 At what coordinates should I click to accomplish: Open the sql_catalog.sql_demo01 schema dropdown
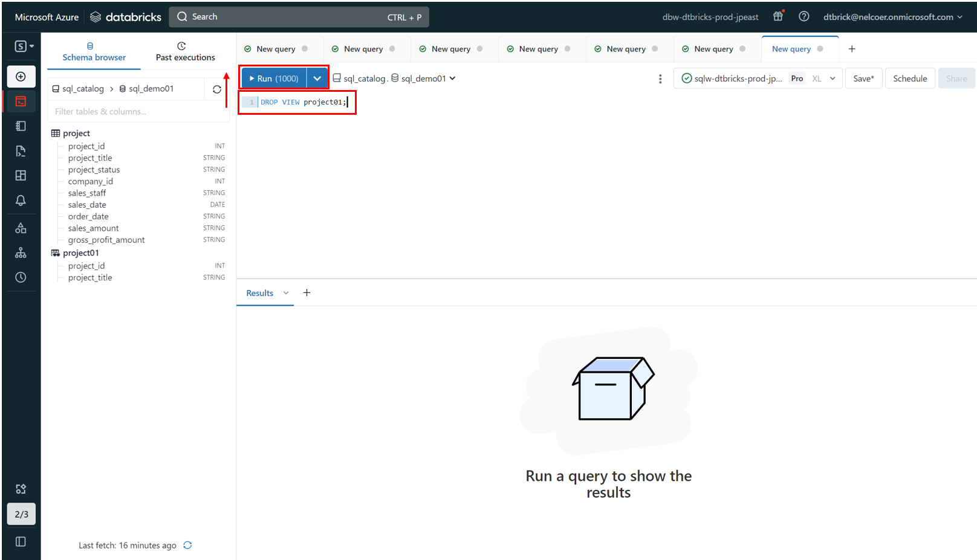pos(394,79)
